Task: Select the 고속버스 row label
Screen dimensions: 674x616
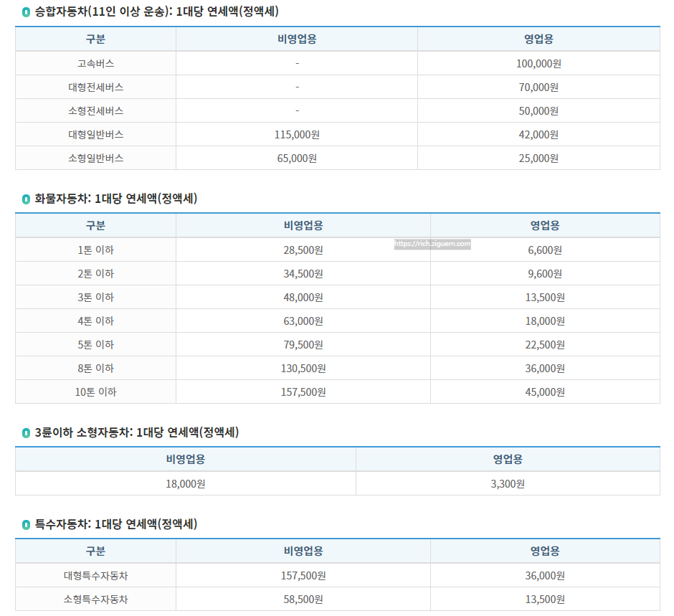Action: pyautogui.click(x=97, y=63)
